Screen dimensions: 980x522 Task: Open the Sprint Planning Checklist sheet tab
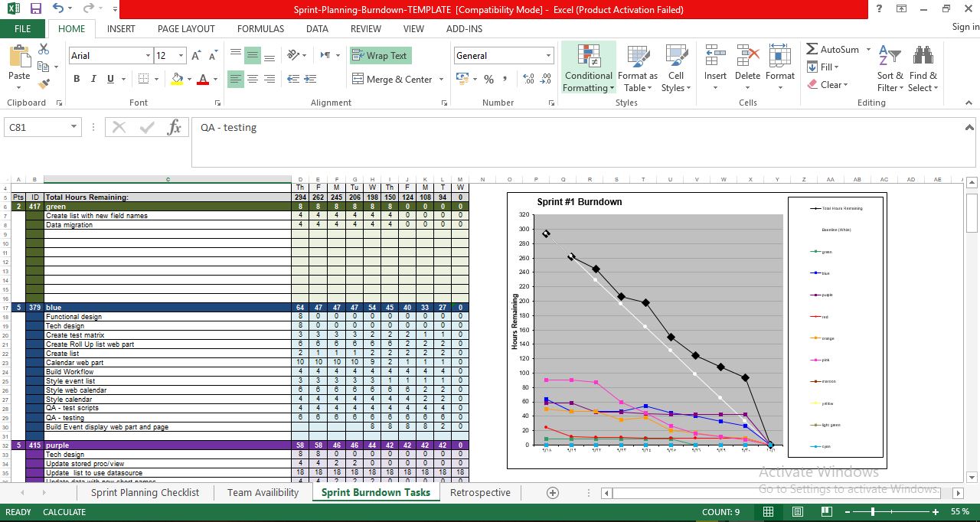pos(145,493)
